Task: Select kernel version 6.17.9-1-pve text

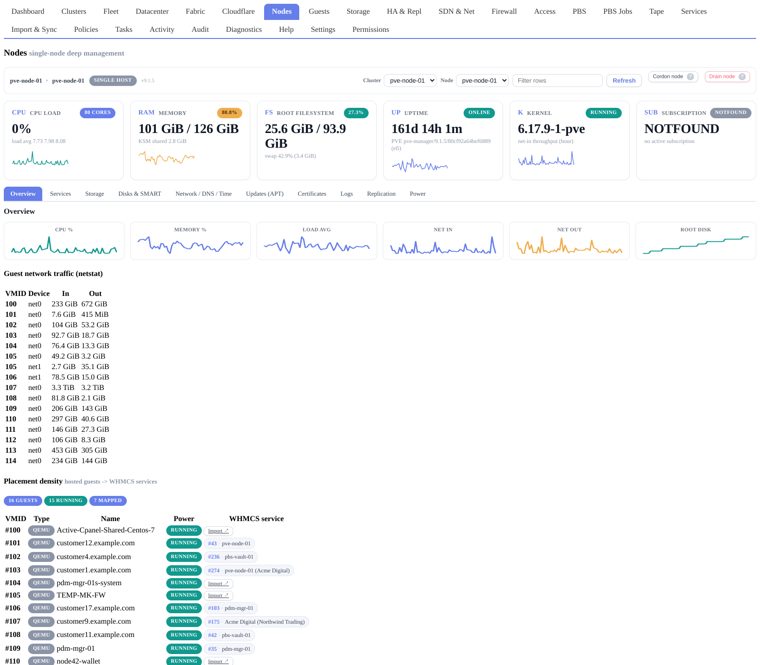Action: point(551,129)
